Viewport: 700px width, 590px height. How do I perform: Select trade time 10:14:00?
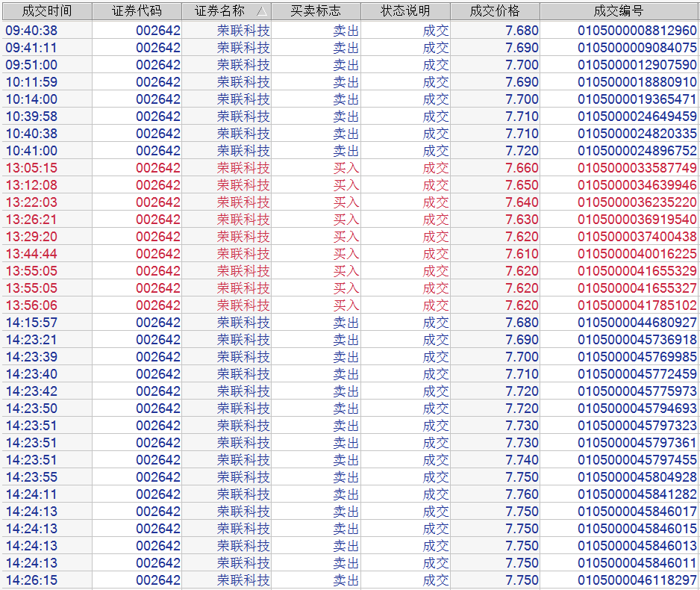pyautogui.click(x=31, y=99)
